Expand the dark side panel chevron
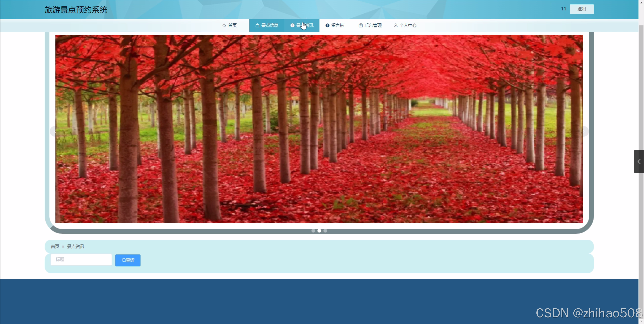Screen dimensions: 644x324 click(x=639, y=161)
